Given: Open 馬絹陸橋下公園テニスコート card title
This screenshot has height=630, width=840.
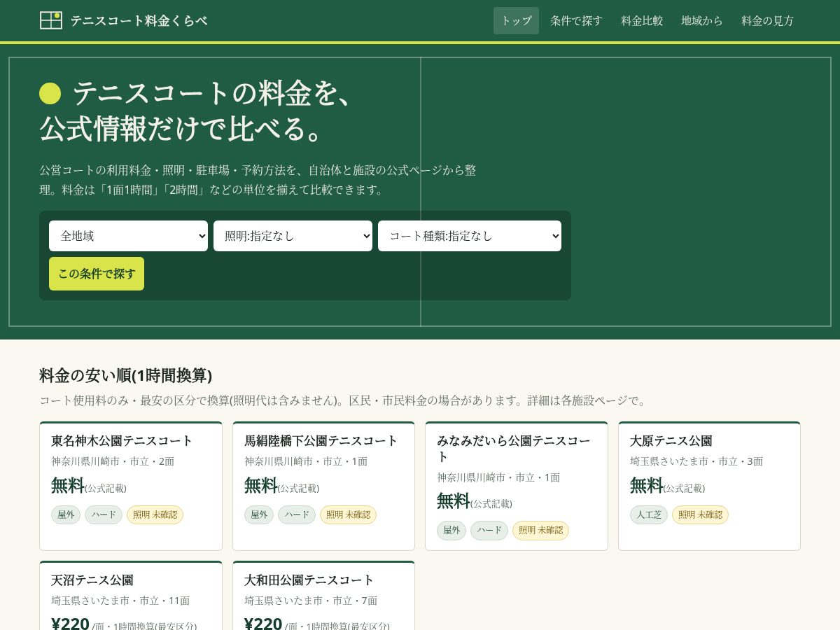Looking at the screenshot, I should (321, 441).
